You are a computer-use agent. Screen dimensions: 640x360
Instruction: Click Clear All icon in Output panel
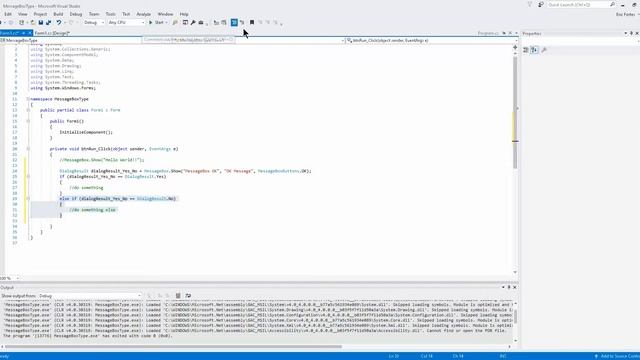point(178,296)
